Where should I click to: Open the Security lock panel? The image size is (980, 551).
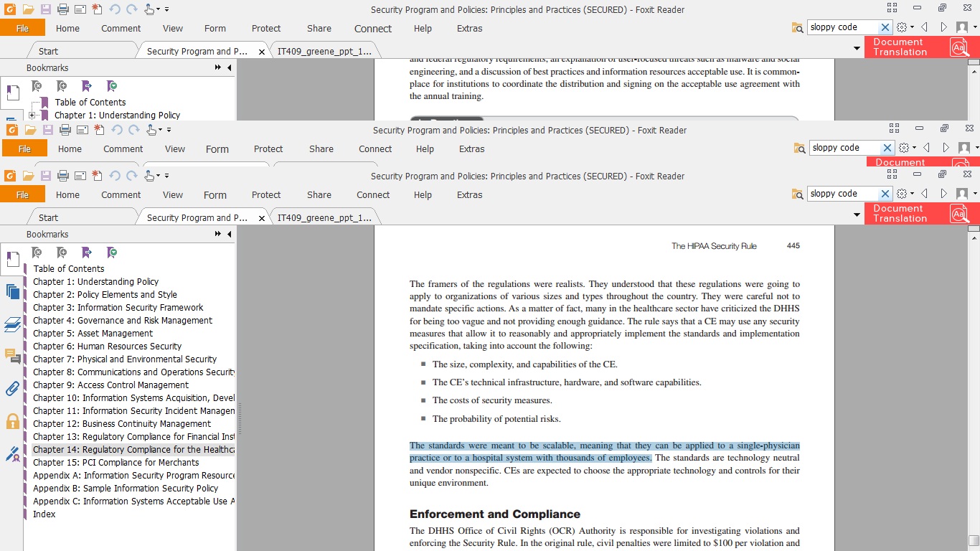click(x=12, y=421)
